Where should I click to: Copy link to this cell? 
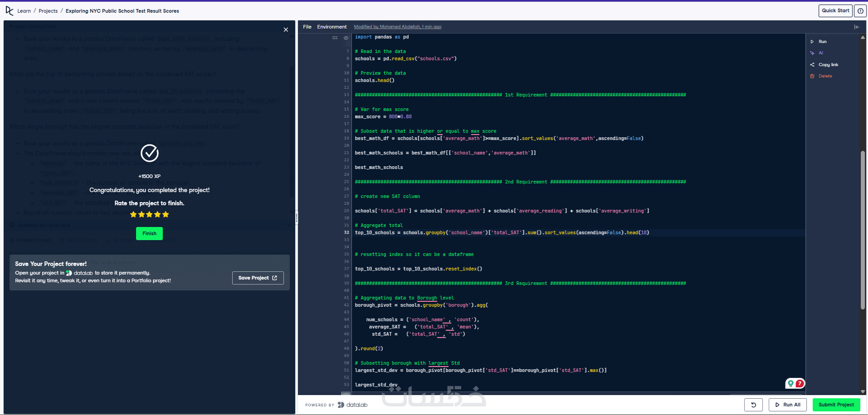tap(824, 65)
